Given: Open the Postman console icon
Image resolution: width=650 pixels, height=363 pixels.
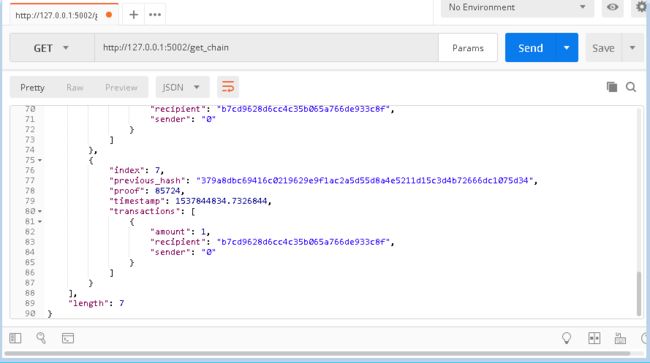Looking at the screenshot, I should click(68, 338).
